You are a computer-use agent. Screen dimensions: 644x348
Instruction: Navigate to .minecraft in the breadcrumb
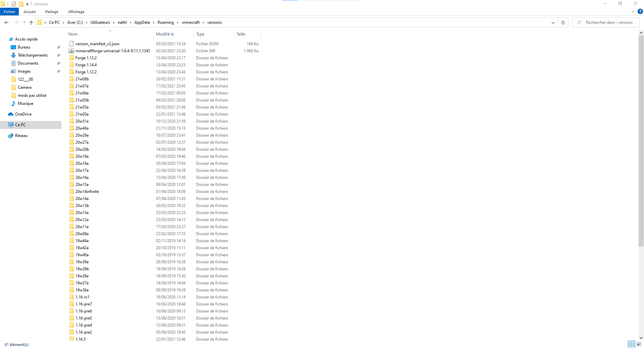click(x=191, y=22)
